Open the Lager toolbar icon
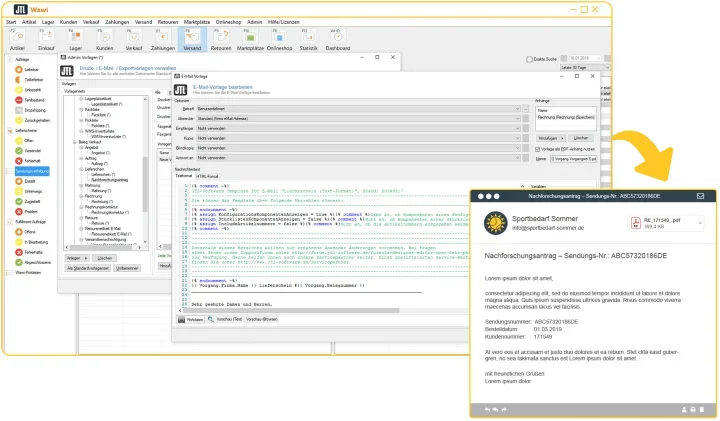This screenshot has height=421, width=720. click(x=75, y=39)
